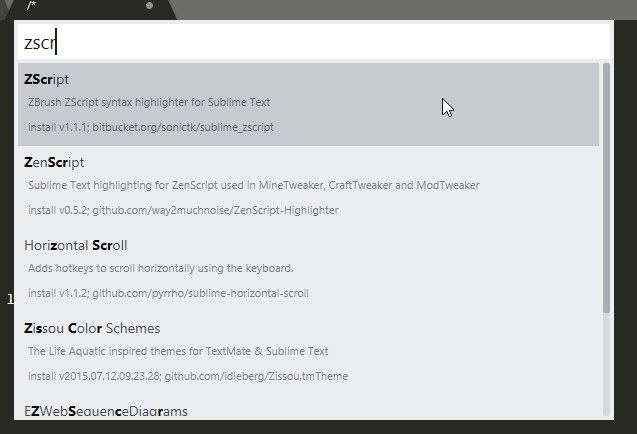Click "The Life Aquatic inspired themes" description
Viewport: 637px width, 434px height.
[178, 351]
